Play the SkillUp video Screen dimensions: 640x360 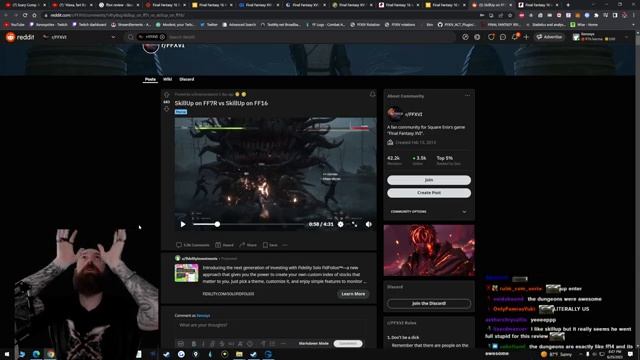183,224
